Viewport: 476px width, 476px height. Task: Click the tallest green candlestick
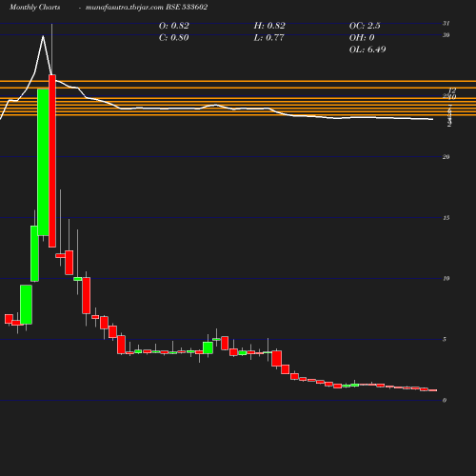click(x=43, y=162)
